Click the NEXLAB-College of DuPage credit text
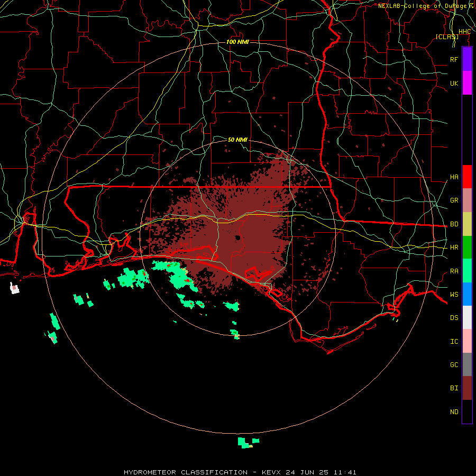The width and height of the screenshot is (476, 476). pos(422,6)
